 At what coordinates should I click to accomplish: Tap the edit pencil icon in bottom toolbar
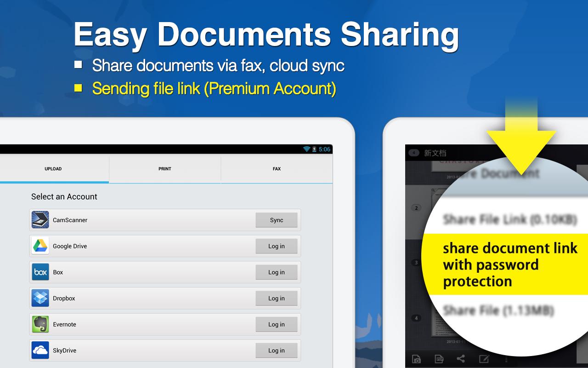click(x=484, y=359)
